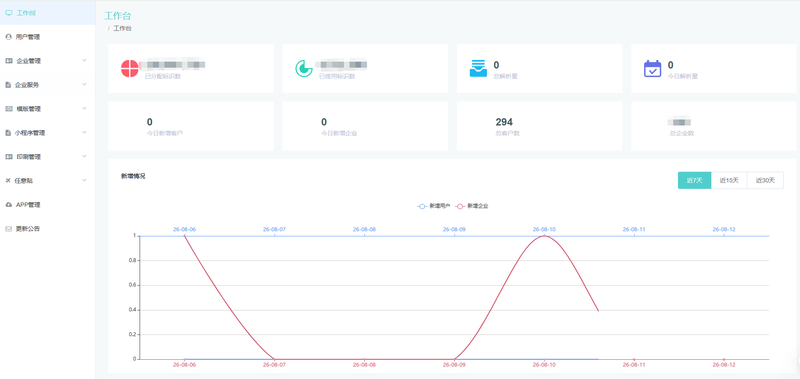This screenshot has width=800, height=379.
Task: Click the 任意贴 icon in sidebar
Action: click(8, 181)
